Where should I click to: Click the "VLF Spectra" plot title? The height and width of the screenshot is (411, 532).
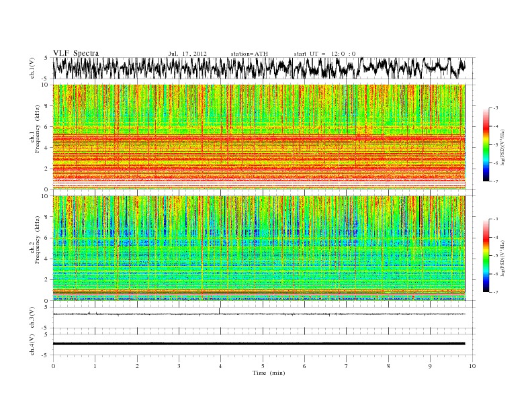(76, 53)
